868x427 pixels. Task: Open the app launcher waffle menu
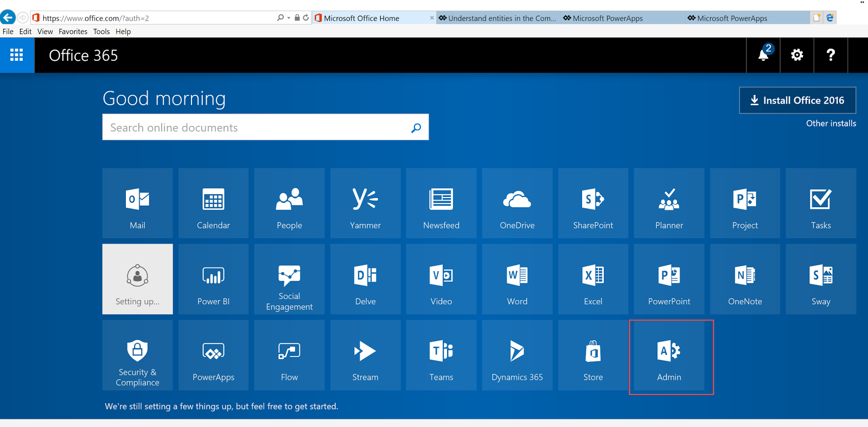click(17, 55)
